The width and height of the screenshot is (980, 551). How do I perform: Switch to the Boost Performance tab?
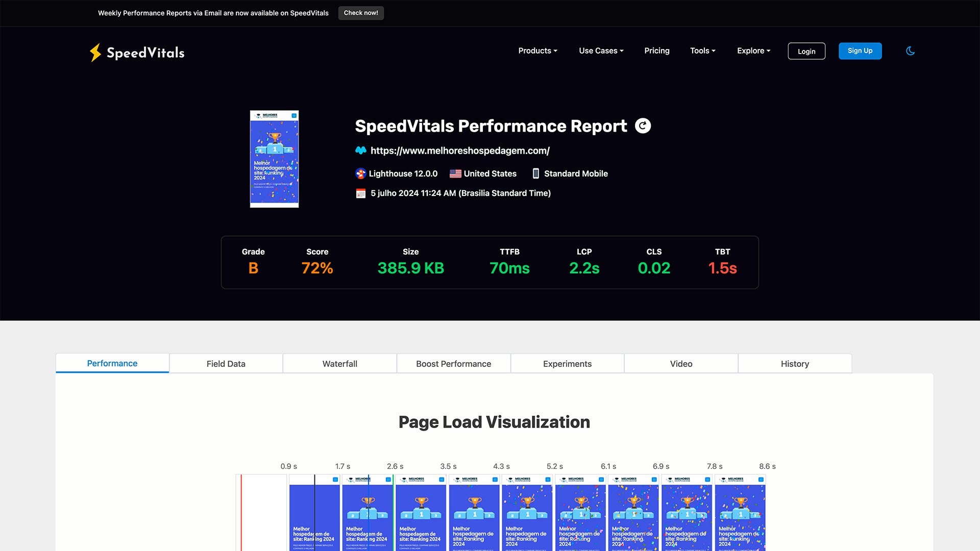pos(454,364)
